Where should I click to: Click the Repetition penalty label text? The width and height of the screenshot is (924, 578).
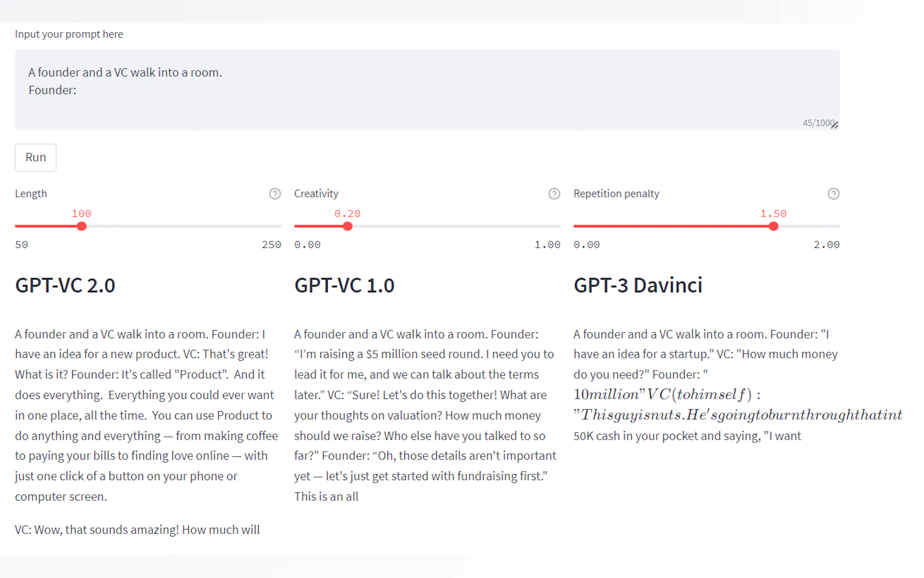tap(616, 194)
